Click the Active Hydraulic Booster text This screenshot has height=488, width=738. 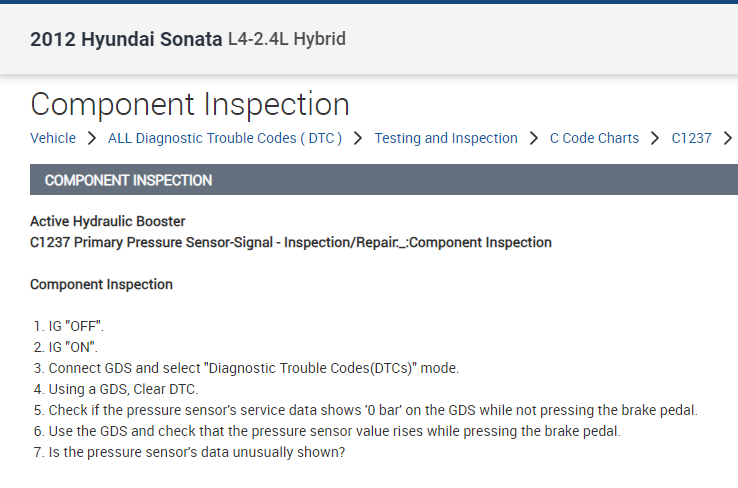pos(108,221)
